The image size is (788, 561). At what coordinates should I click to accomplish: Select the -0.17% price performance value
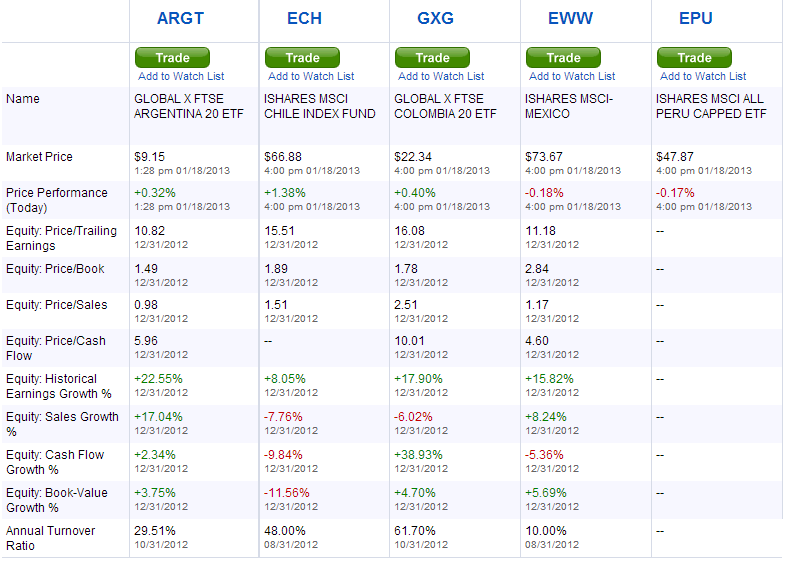tap(675, 193)
